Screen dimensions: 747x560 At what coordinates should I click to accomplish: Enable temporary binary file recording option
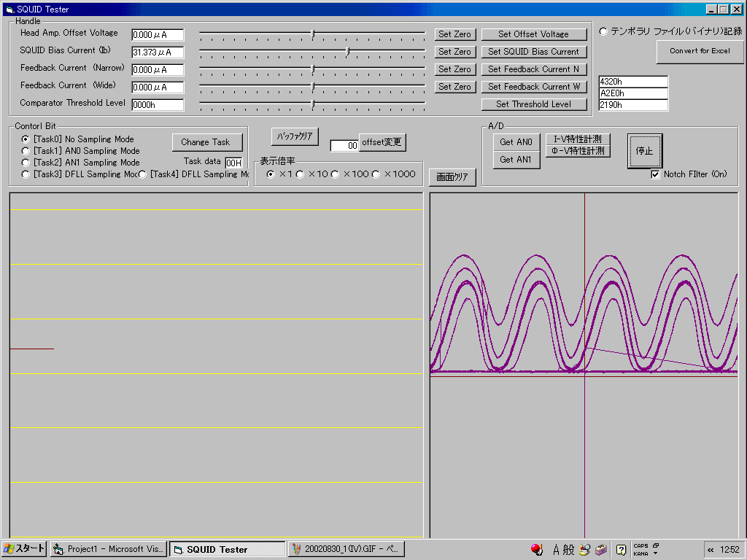point(603,31)
